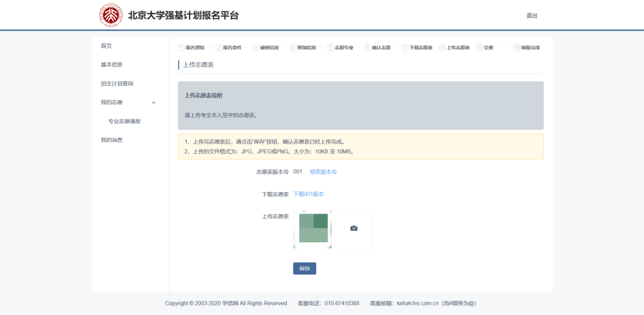Go to step 10 填报完成
Viewport: 644px width, 315px height.
click(527, 48)
